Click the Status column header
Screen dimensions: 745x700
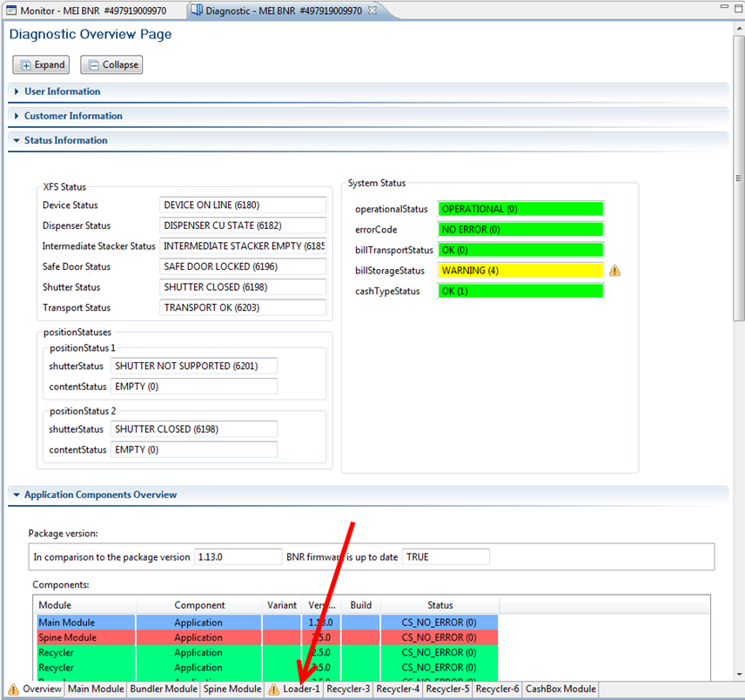coord(440,605)
